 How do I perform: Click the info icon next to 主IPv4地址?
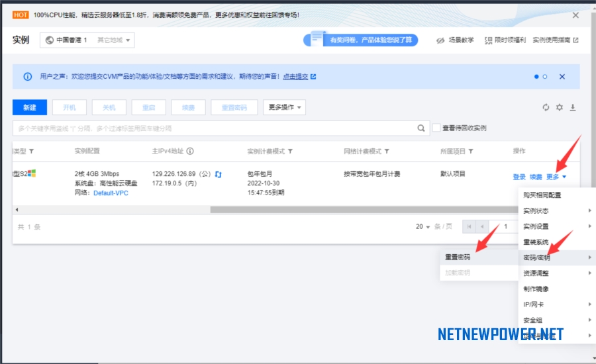(x=190, y=151)
